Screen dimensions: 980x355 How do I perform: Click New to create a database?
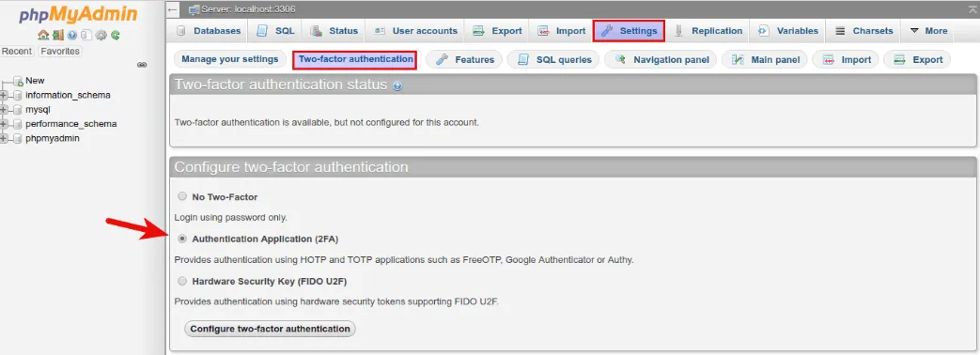(35, 81)
